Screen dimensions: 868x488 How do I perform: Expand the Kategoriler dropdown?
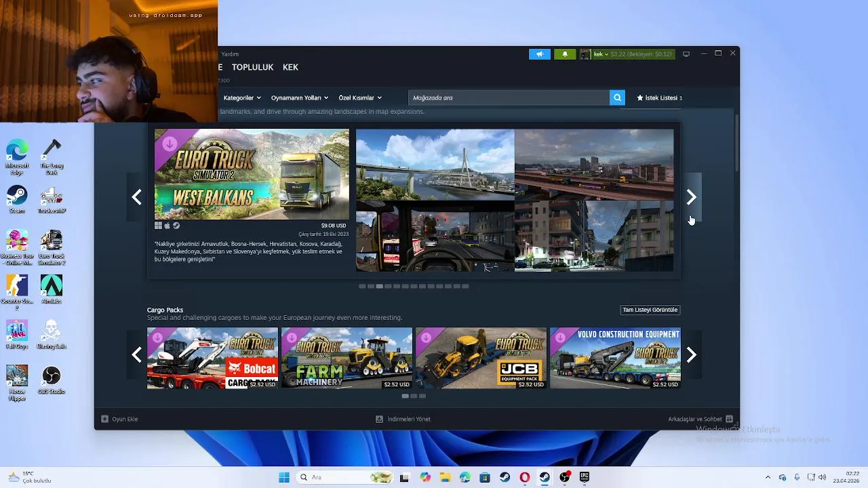(242, 98)
